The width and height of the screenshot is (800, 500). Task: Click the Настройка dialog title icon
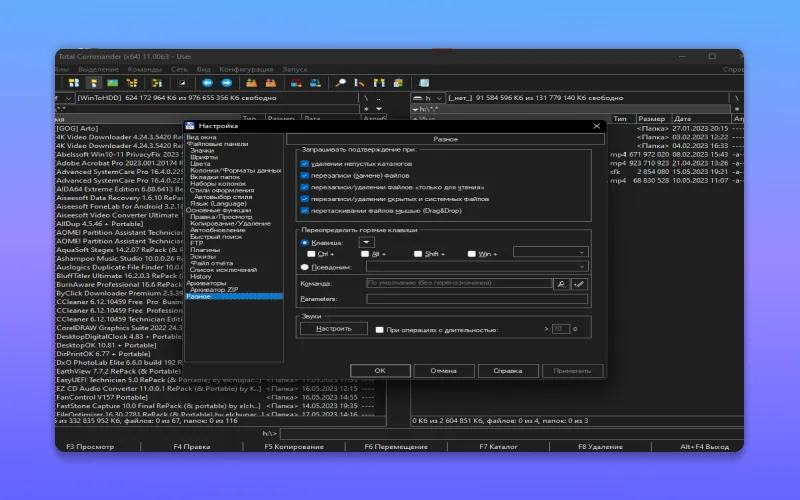(x=190, y=126)
